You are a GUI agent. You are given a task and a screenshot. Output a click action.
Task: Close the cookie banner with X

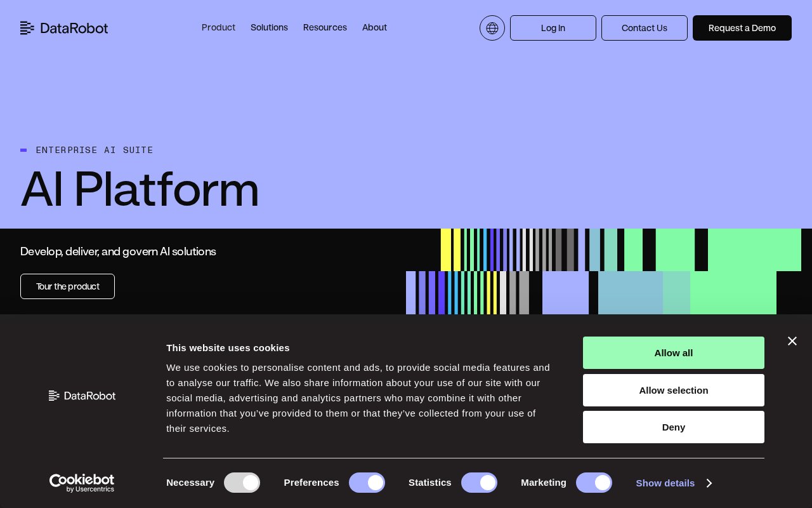(x=792, y=341)
